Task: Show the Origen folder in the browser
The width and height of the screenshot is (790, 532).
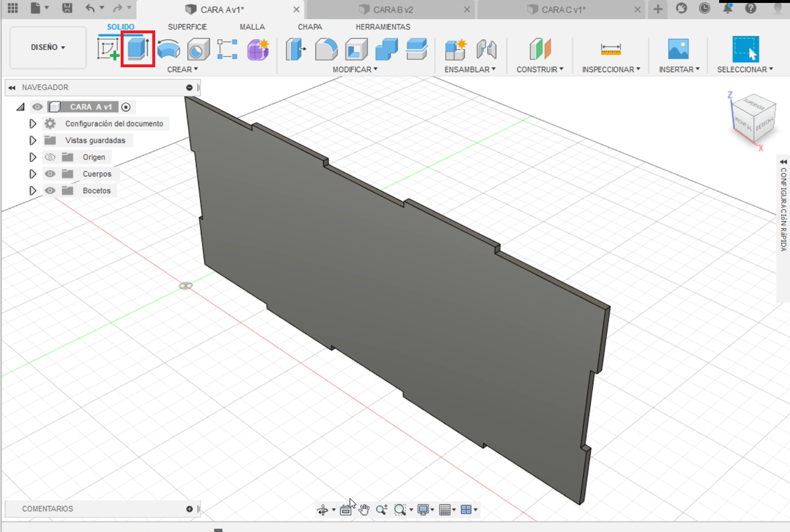Action: [x=50, y=157]
